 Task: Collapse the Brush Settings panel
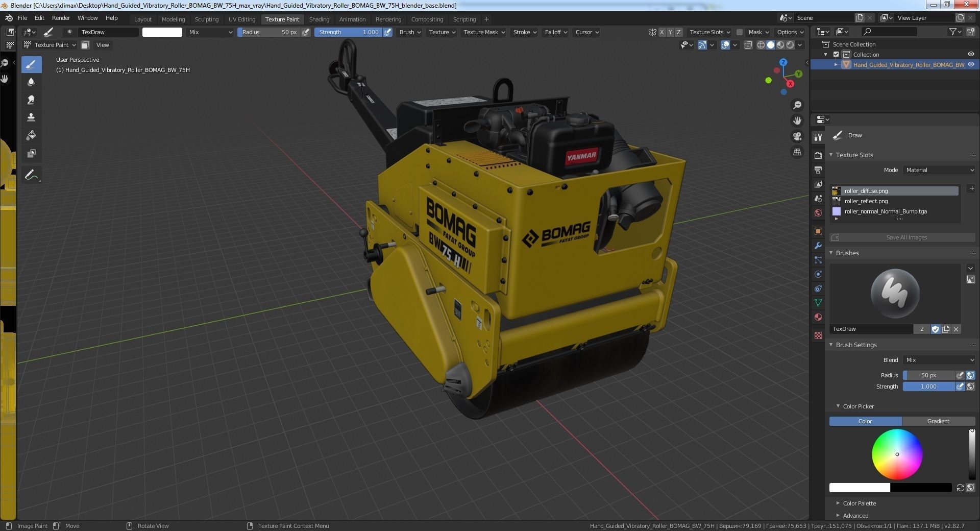coord(831,345)
